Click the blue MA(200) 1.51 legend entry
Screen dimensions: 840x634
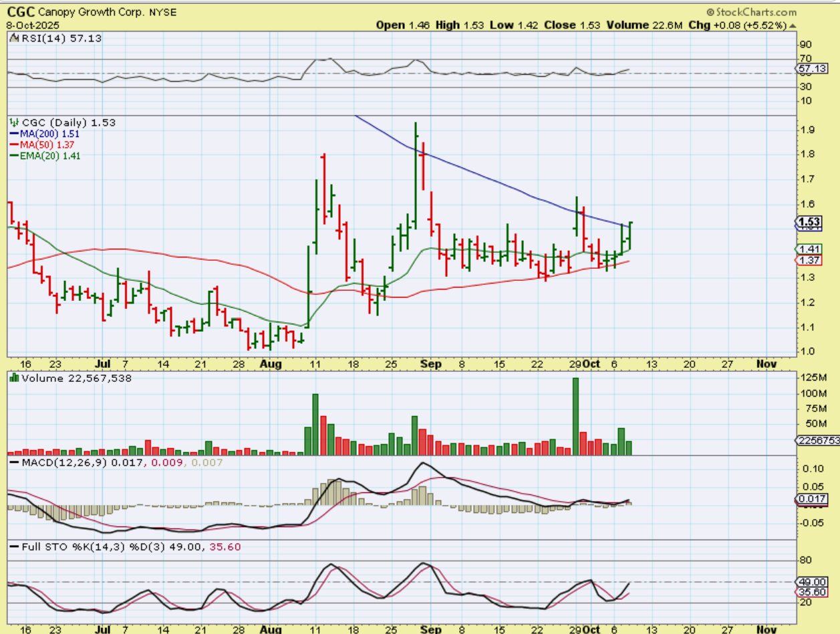point(45,133)
